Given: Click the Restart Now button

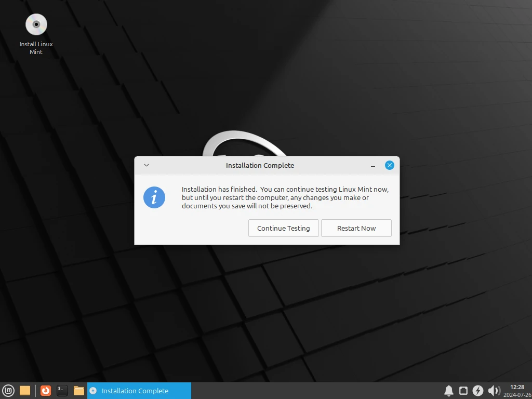Looking at the screenshot, I should pyautogui.click(x=356, y=228).
